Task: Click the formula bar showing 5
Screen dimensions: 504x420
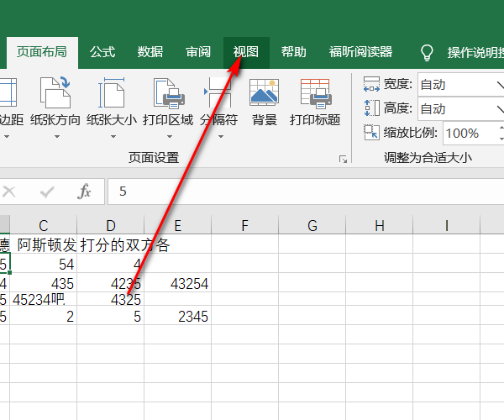Action: tap(306, 192)
